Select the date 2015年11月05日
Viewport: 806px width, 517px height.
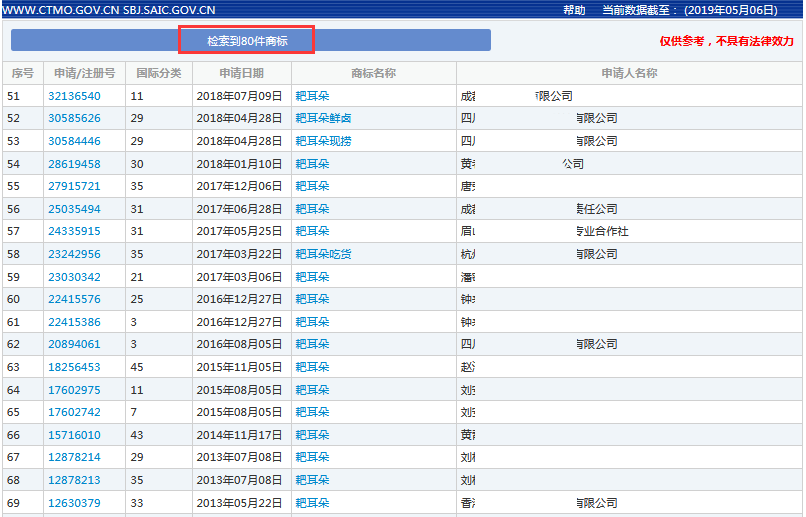240,367
